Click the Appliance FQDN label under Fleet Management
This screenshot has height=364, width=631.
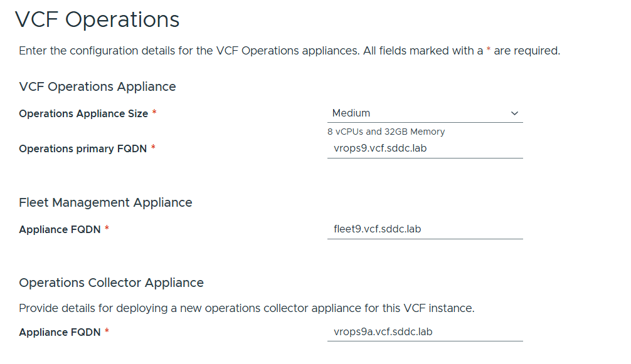(60, 229)
